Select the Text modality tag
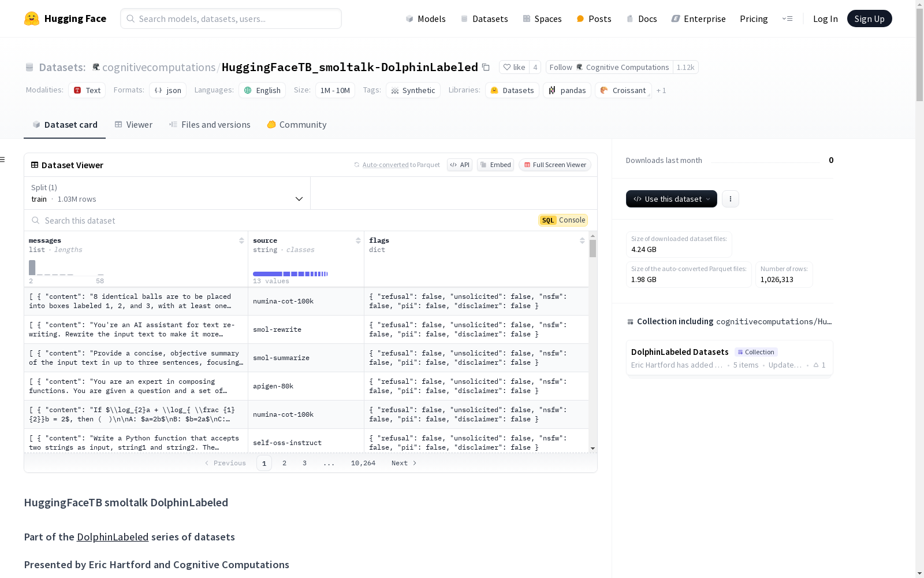924x578 pixels. tap(87, 90)
